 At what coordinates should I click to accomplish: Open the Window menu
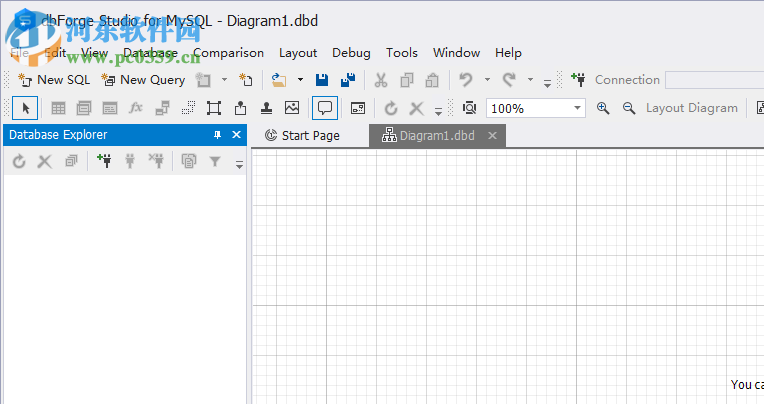[x=457, y=53]
